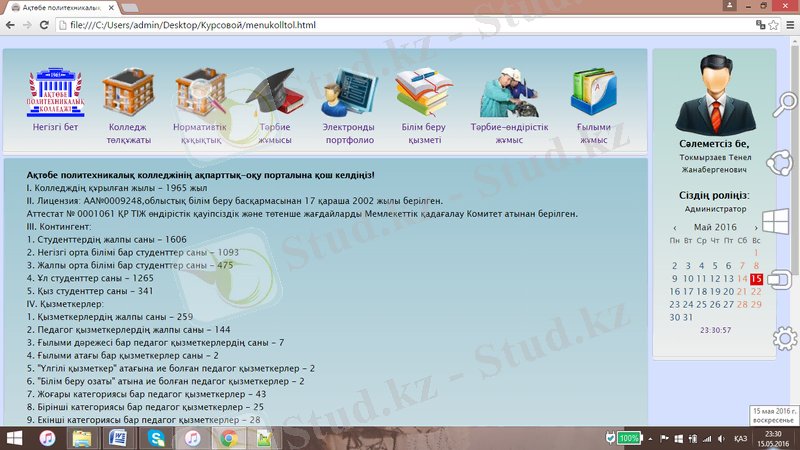Click line 'Педагог қызметкерлердің жалпы саны – 144'
Viewport: 800px width, 450px height.
point(129,330)
